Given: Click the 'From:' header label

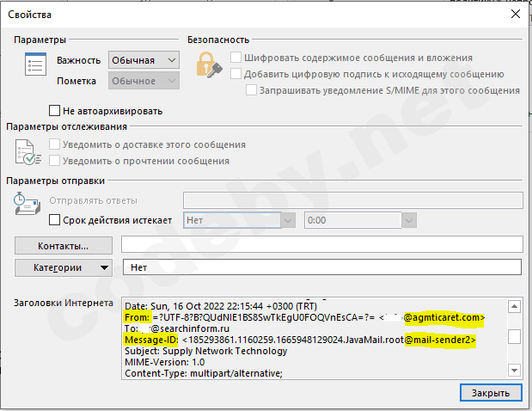Looking at the screenshot, I should point(137,317).
